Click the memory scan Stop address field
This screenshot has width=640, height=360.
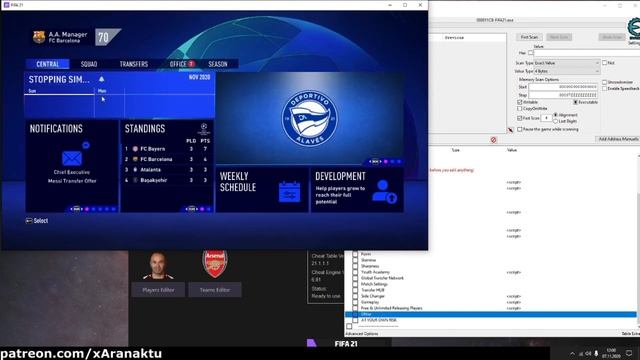click(563, 95)
